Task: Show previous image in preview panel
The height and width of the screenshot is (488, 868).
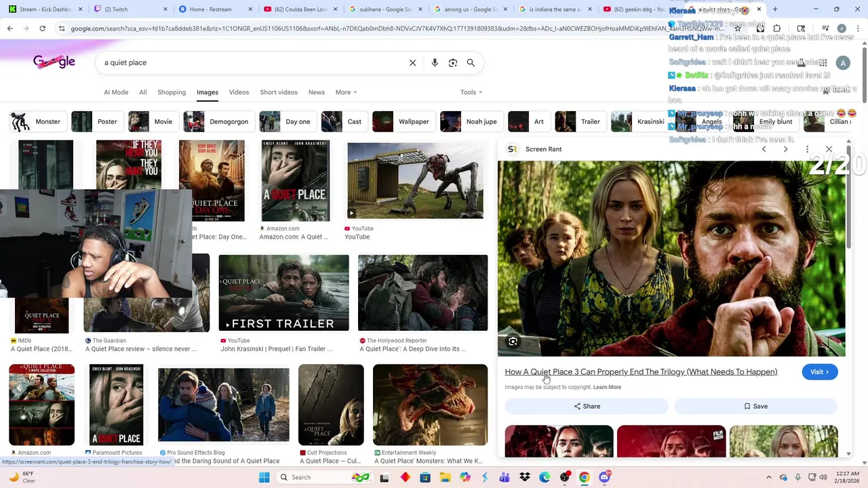Action: coord(764,149)
